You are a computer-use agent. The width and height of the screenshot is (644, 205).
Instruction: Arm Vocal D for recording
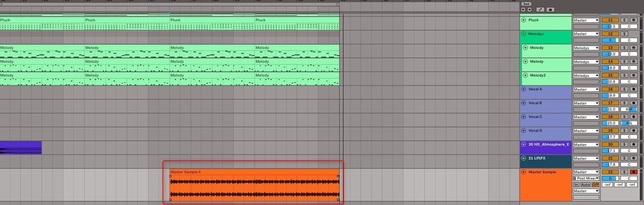[634, 130]
